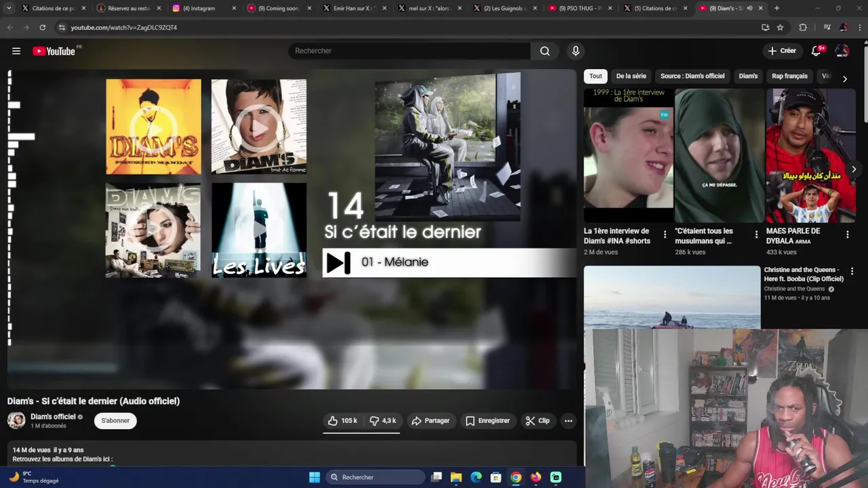Dislike the video with thumbs down

point(383,421)
